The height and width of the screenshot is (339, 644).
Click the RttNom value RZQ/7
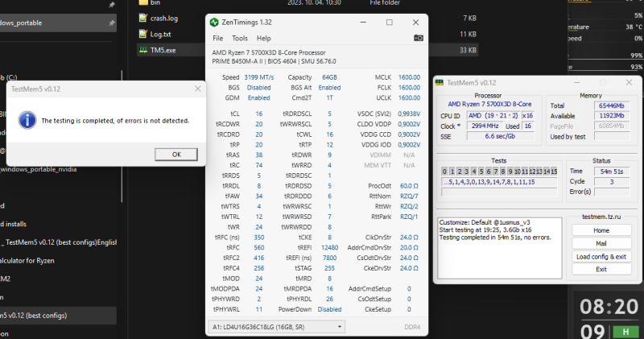click(x=409, y=196)
